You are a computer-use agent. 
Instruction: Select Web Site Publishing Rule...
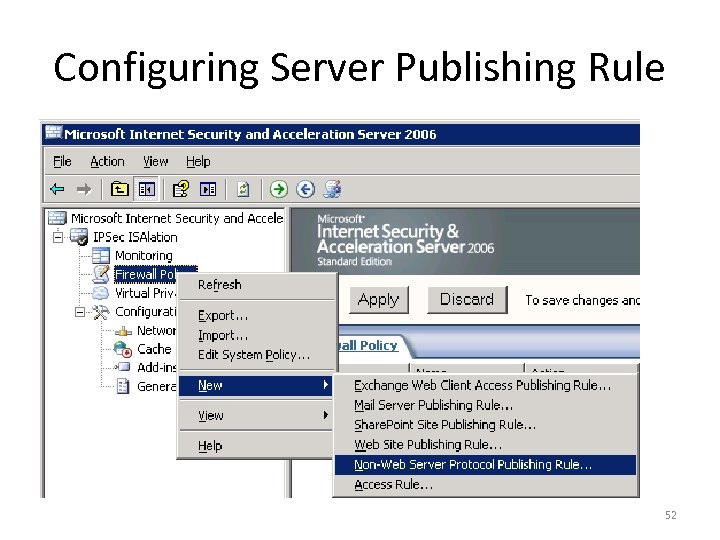click(485, 444)
